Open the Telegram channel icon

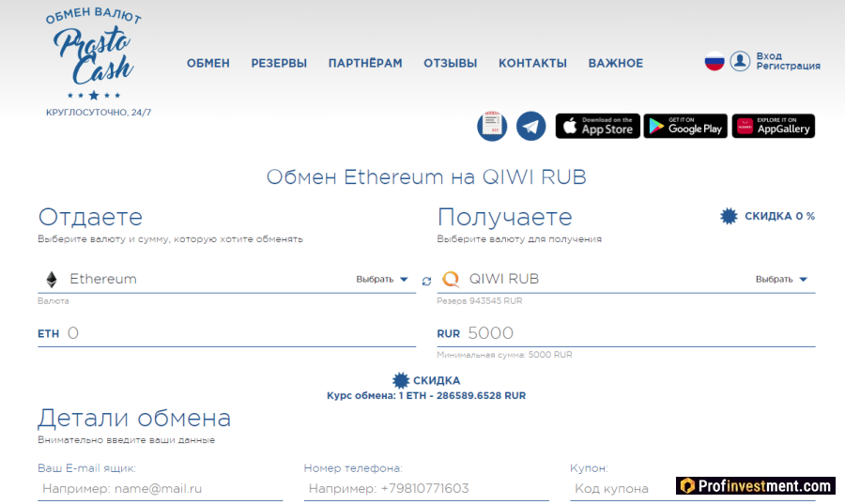pos(530,126)
